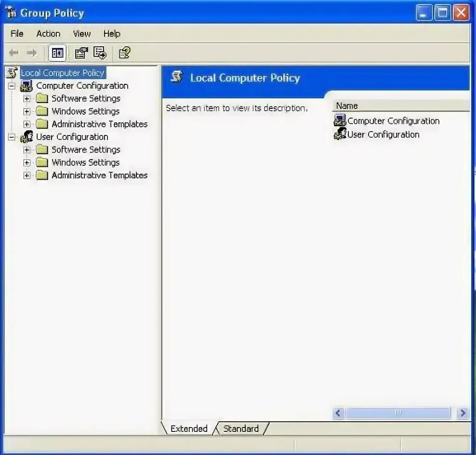Click the Forward arrow toolbar button
This screenshot has width=476, height=455.
tap(32, 53)
